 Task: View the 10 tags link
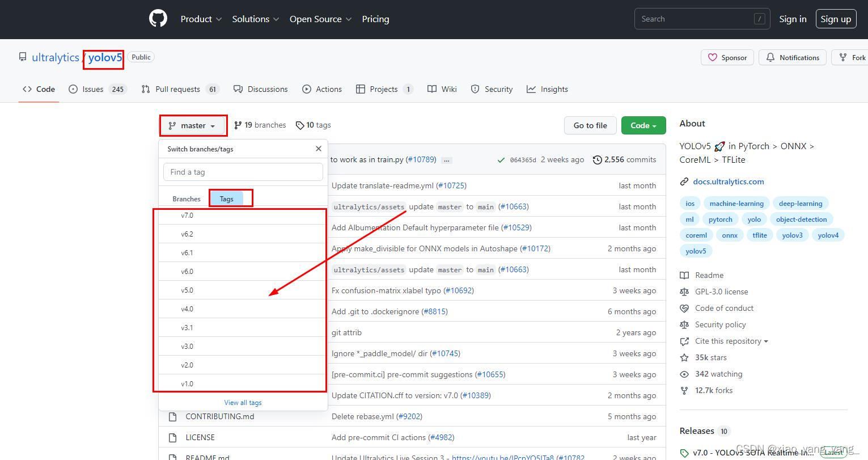tap(314, 125)
